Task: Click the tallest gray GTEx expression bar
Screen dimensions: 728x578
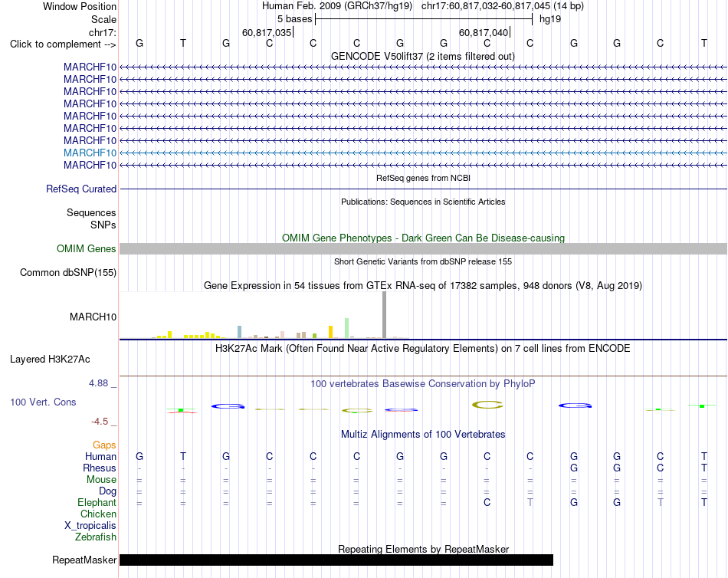Action: click(x=385, y=315)
